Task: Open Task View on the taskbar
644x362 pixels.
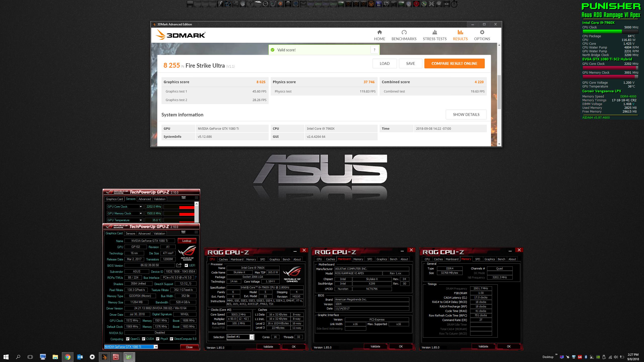Action: pyautogui.click(x=30, y=357)
